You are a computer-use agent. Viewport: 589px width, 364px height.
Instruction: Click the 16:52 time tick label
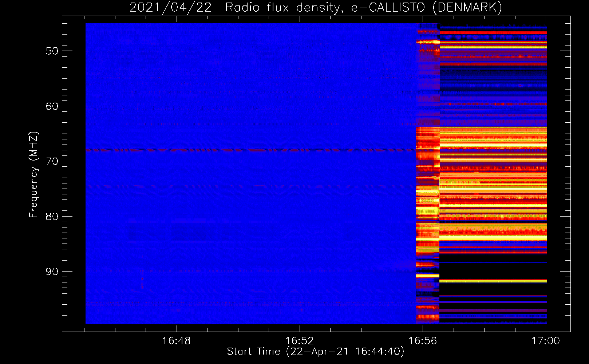300,341
